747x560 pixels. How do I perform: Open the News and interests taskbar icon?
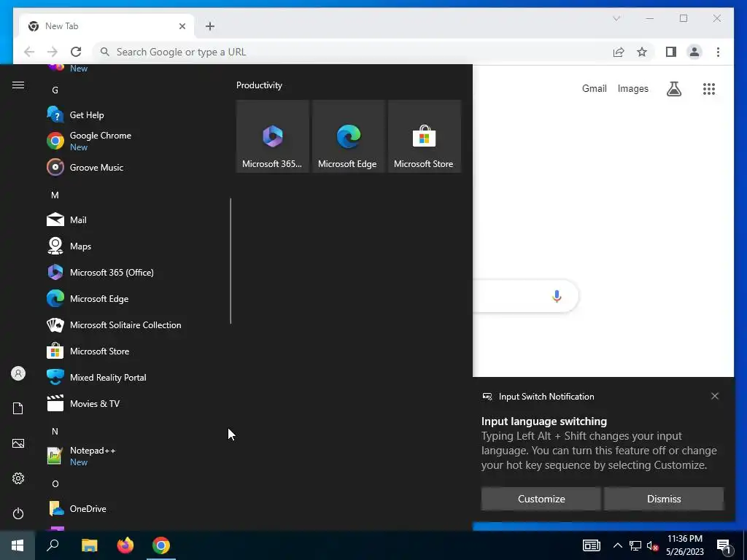click(x=591, y=545)
